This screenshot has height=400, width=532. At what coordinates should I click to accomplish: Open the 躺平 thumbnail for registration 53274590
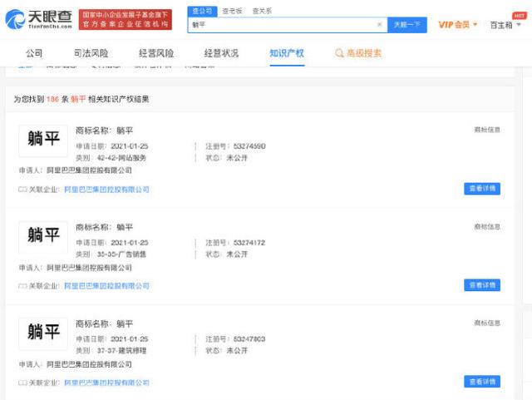pyautogui.click(x=43, y=141)
